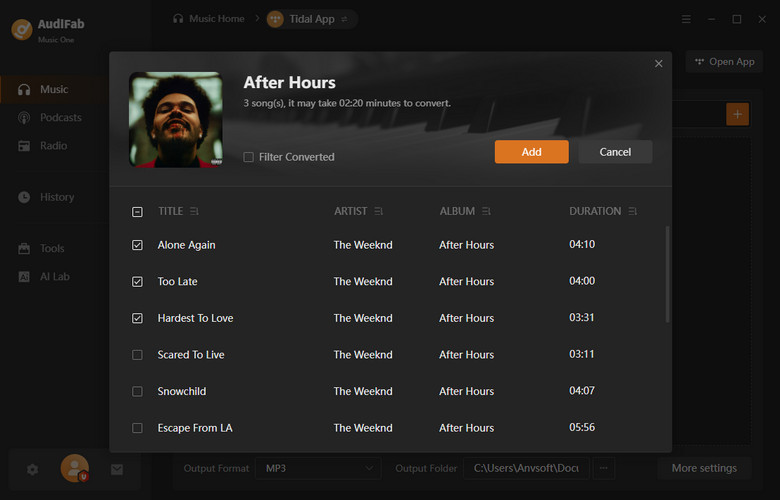The width and height of the screenshot is (780, 500).
Task: Click the Escape From LA song title
Action: 195,428
